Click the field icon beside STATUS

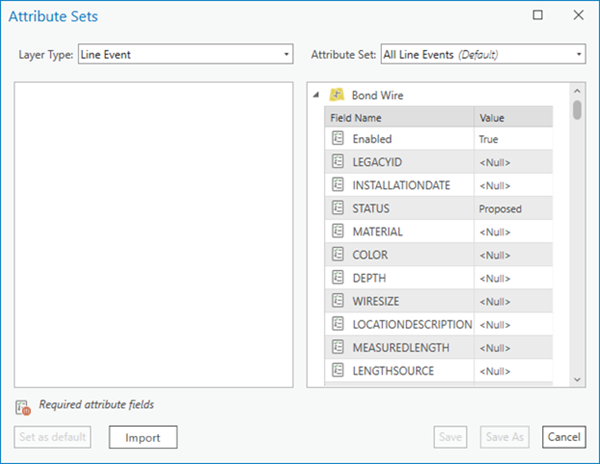coord(338,208)
